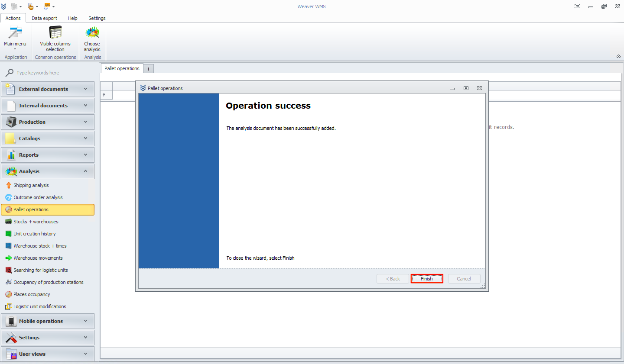Expand Catalogs section chevron
Viewport: 624px width, 364px height.
(85, 138)
